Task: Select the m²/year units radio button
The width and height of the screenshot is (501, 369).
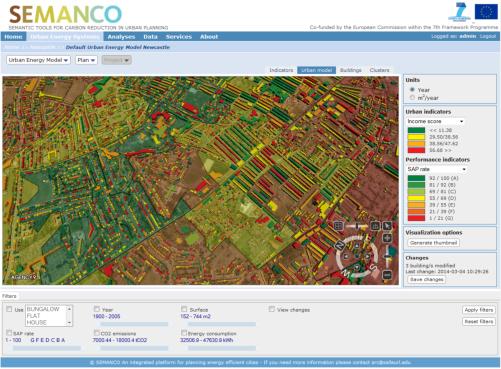Action: click(412, 98)
